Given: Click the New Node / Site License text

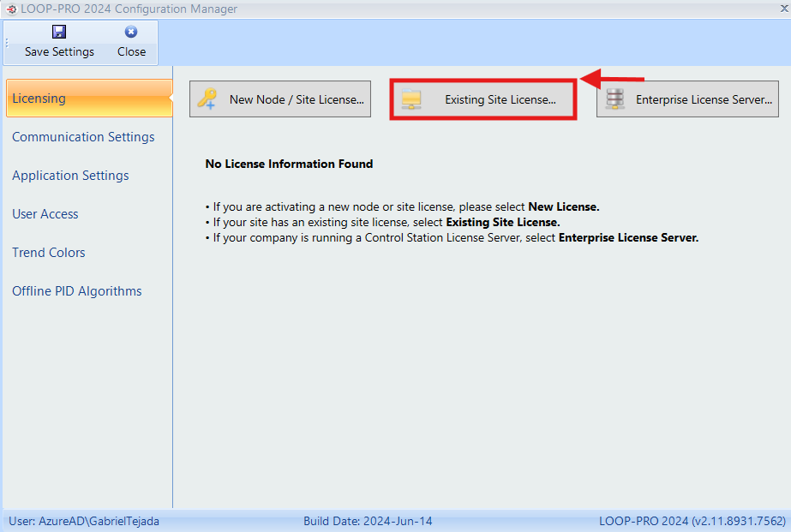Looking at the screenshot, I should (x=297, y=99).
